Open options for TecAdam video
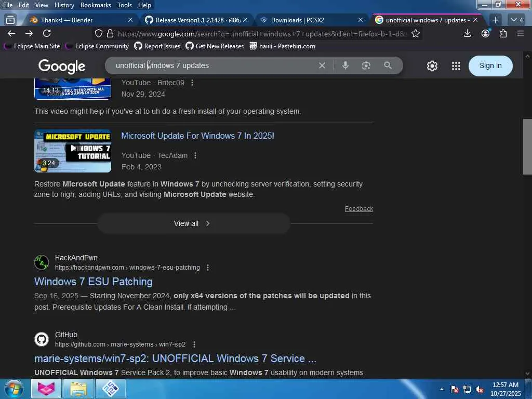 tap(195, 155)
